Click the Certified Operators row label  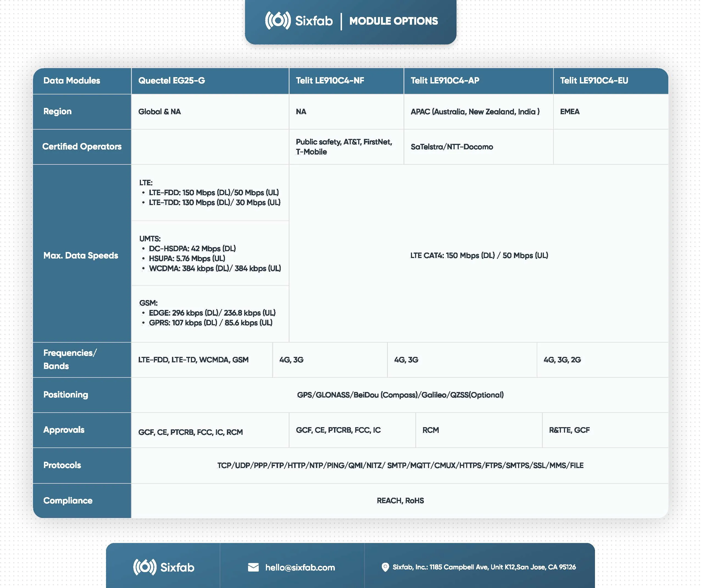pyautogui.click(x=82, y=146)
